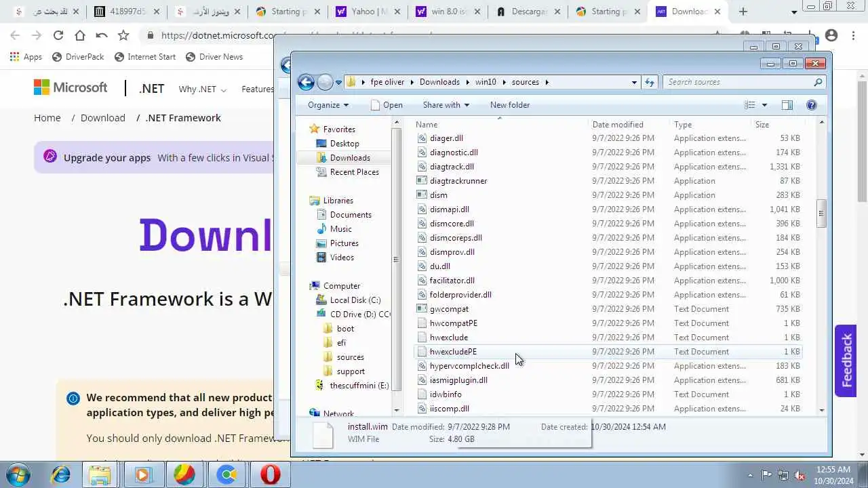Click the Open toolbar button
This screenshot has width=868, height=488.
point(387,105)
